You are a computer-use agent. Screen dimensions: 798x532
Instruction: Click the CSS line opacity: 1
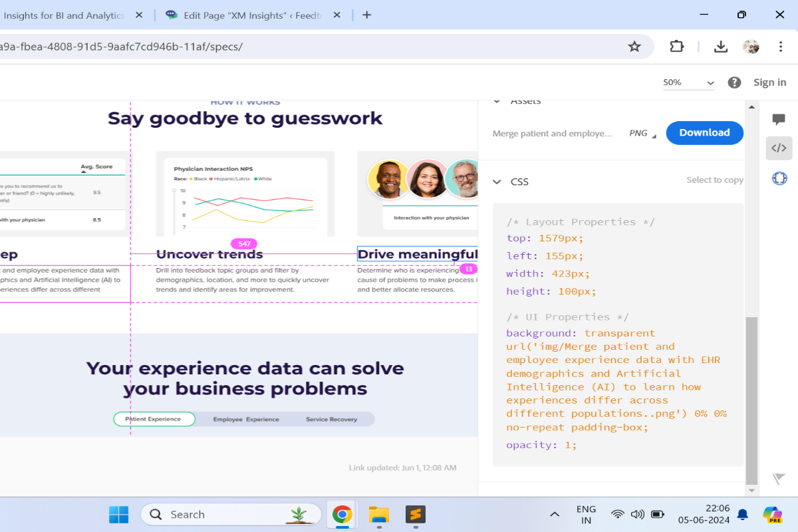click(542, 445)
